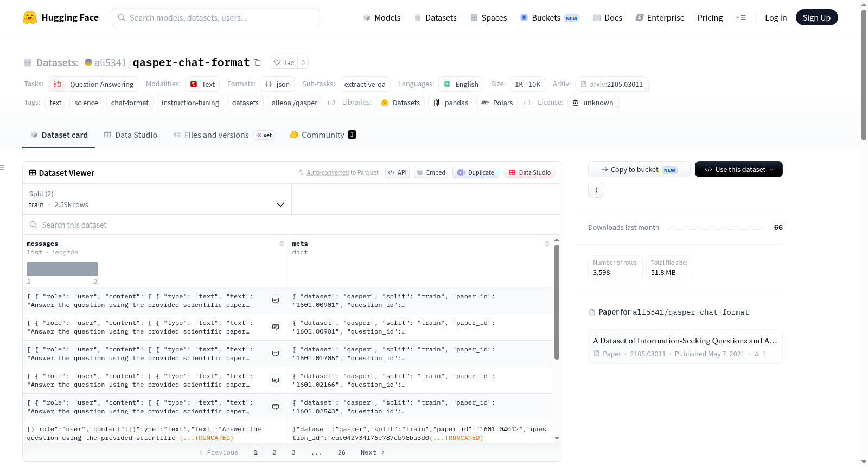Image resolution: width=868 pixels, height=467 pixels.
Task: Click the Log In link
Action: pyautogui.click(x=776, y=17)
